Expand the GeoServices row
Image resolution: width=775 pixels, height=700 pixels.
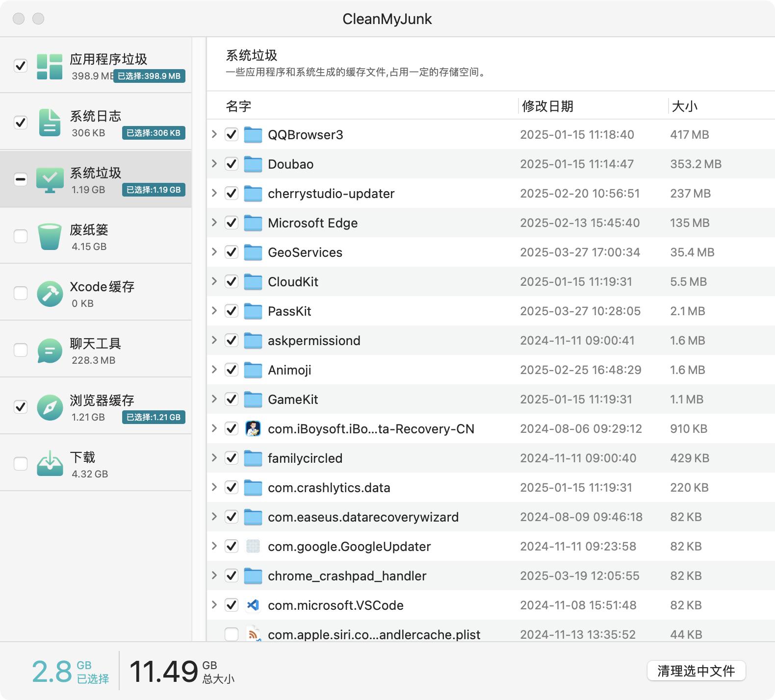click(214, 251)
